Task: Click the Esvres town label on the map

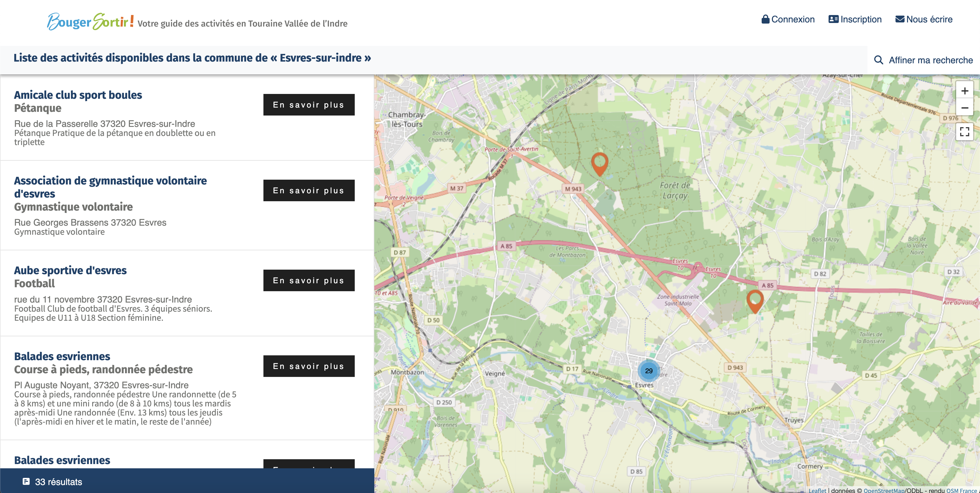Action: coord(644,385)
